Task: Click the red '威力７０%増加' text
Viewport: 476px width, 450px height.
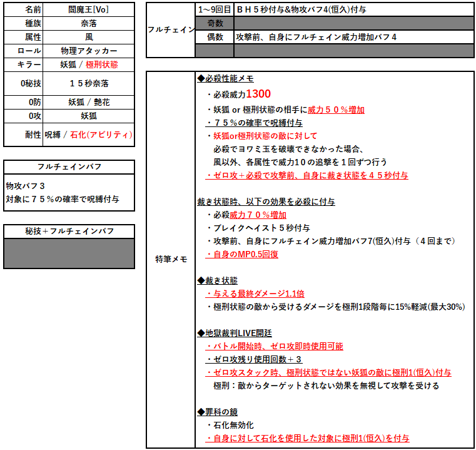Action: coord(258,215)
